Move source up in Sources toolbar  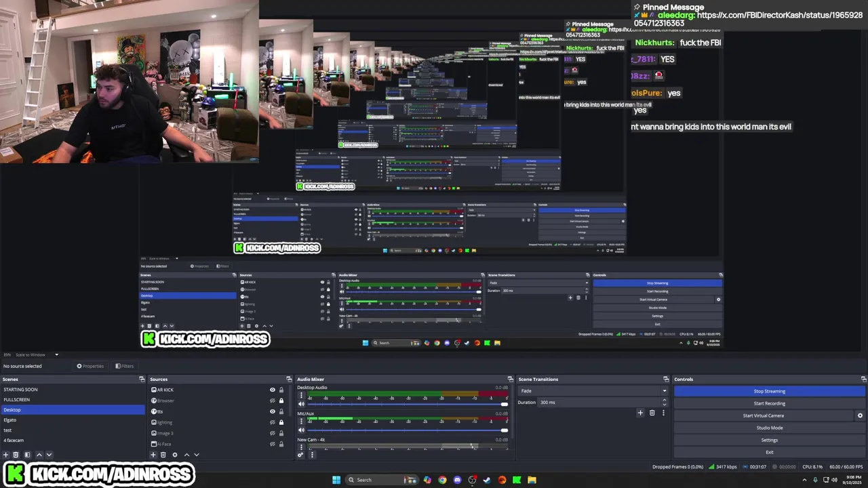pos(186,455)
